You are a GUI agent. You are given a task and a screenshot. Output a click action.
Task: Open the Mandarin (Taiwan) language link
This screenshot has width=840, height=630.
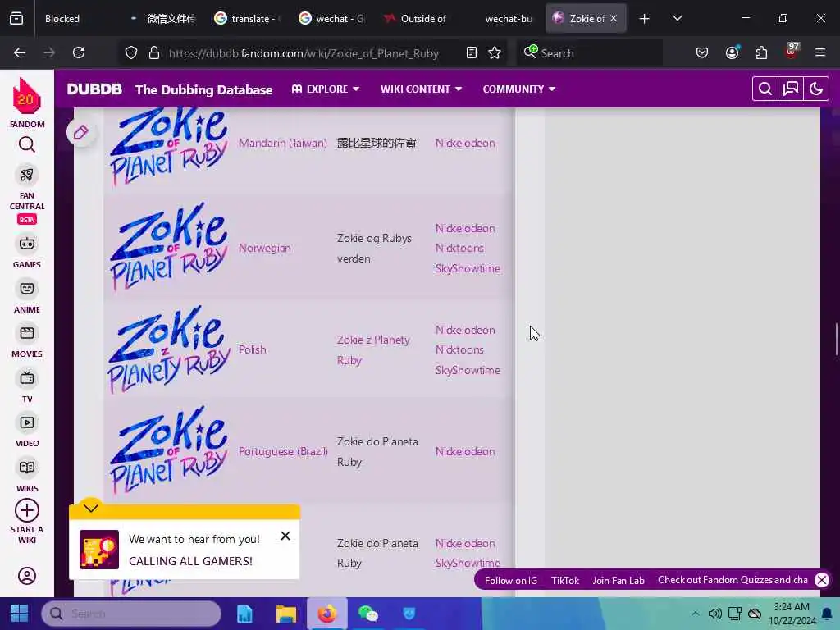(283, 143)
